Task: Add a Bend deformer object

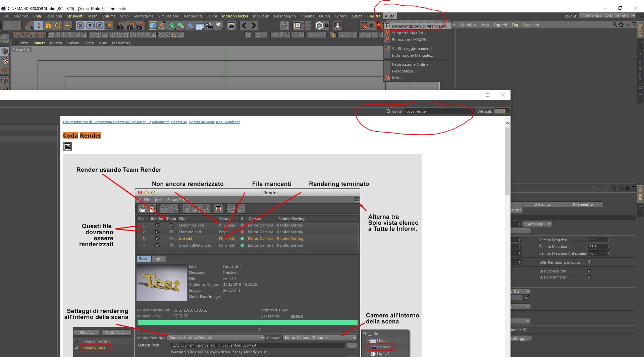Action: coord(191,25)
